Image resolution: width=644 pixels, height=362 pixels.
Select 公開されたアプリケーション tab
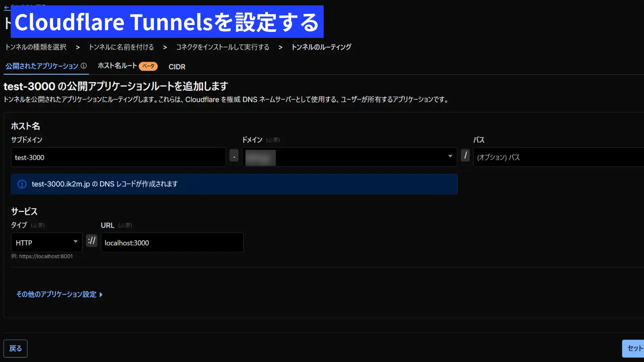[42, 66]
